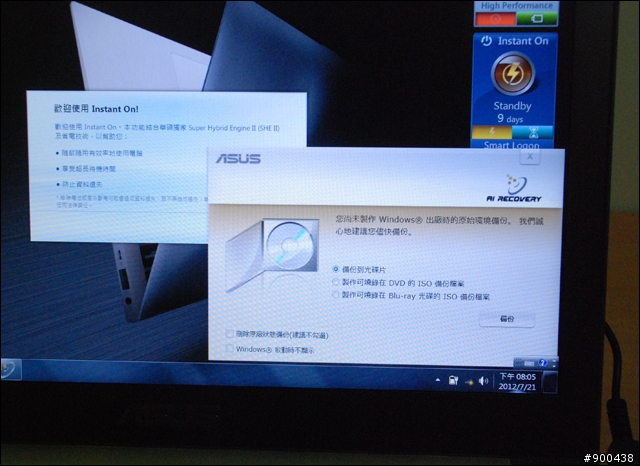Screen dimensions: 640x466
Task: Select the yellow lightning mode in Instant On widget
Action: pos(492,132)
